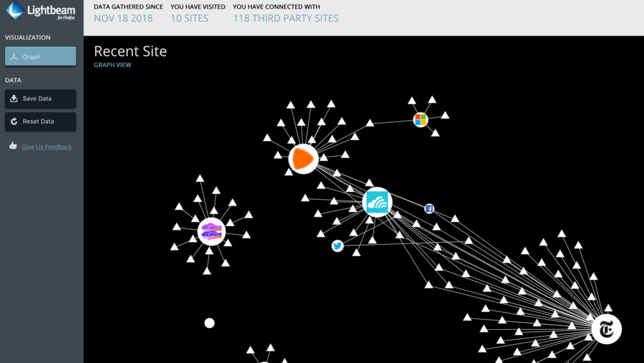
Task: Click the Recent Site heading
Action: 130,52
